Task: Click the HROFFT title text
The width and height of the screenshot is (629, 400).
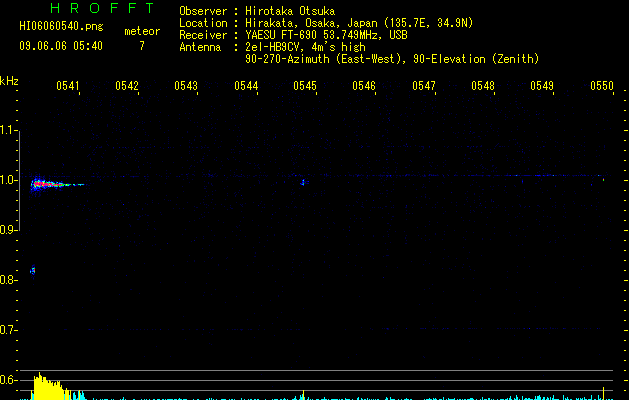Action: pos(102,8)
